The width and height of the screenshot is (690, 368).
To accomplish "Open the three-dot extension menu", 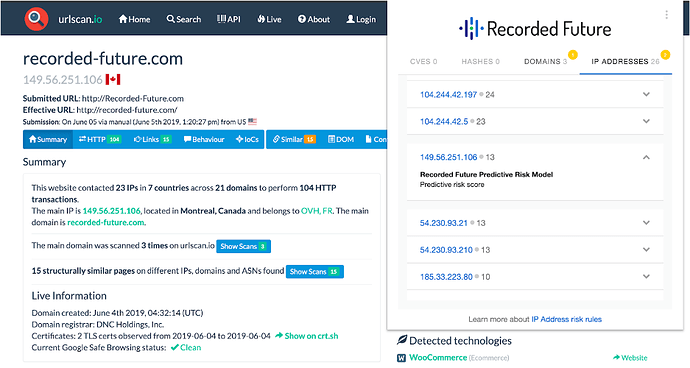I will pos(667,15).
